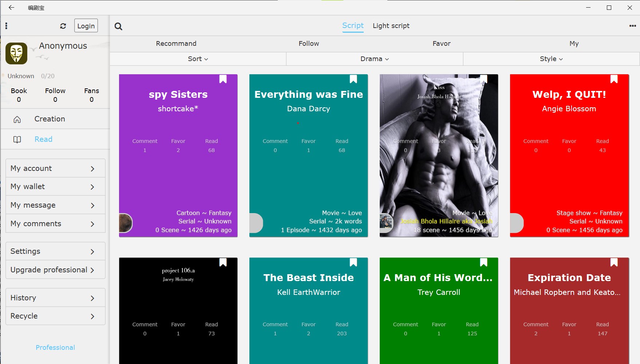Open the top-right more options icon

pos(633,26)
